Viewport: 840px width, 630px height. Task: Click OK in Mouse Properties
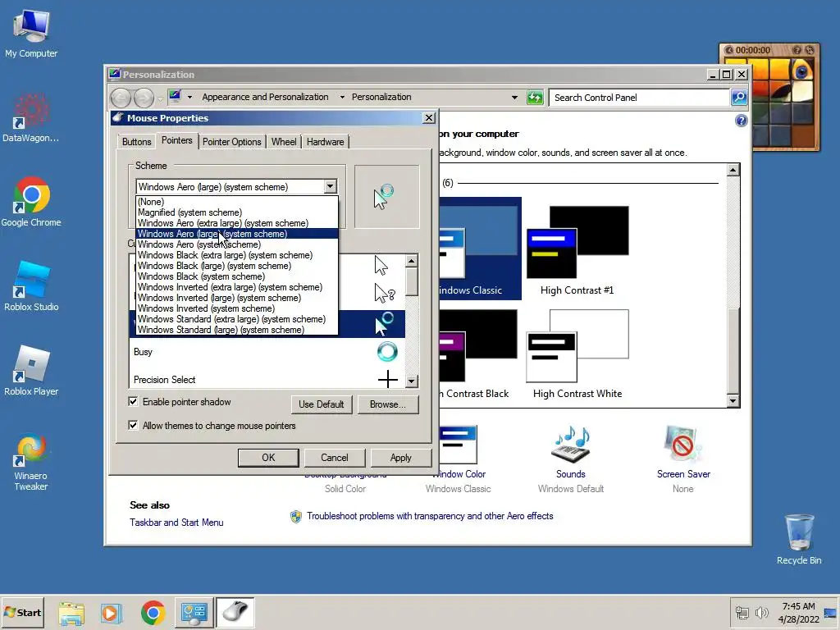(x=268, y=458)
